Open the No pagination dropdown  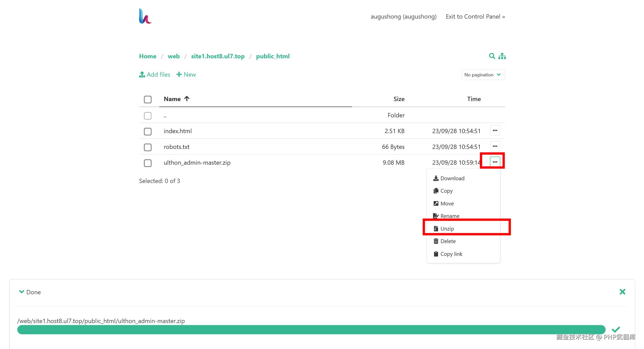pos(483,75)
